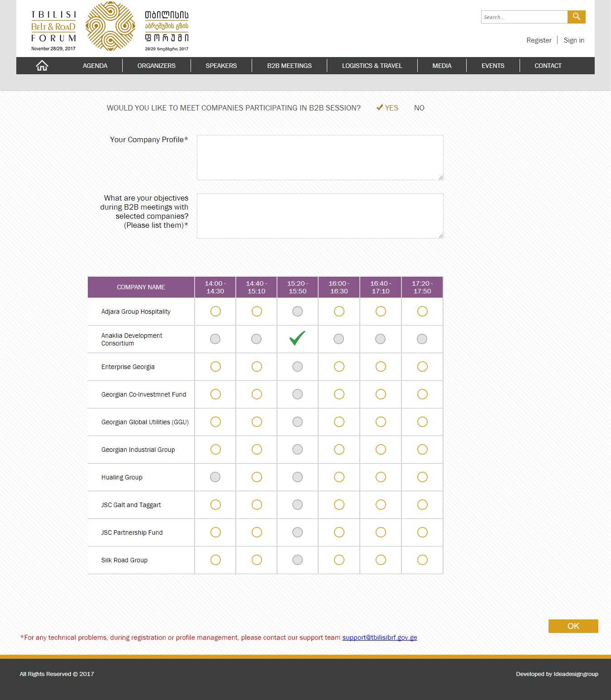Screen dimensions: 611x700
Task: Click the Register link
Action: [539, 40]
